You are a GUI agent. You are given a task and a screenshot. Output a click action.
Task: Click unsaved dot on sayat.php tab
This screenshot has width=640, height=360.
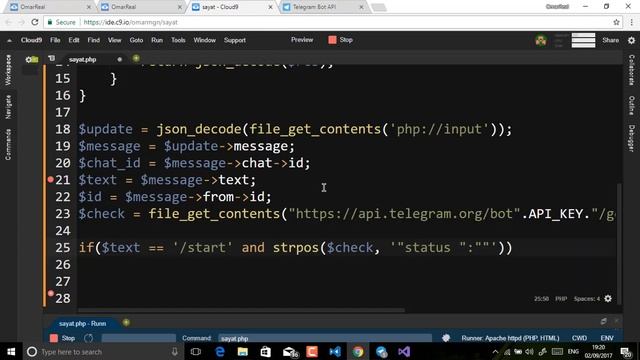click(120, 60)
